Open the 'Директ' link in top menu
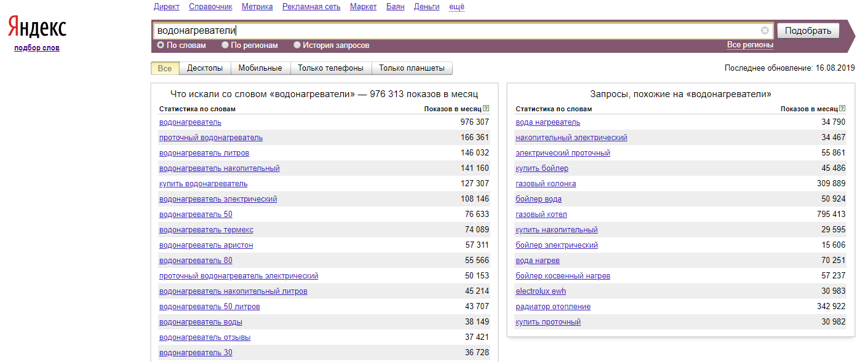The width and height of the screenshot is (868, 362). tap(166, 7)
